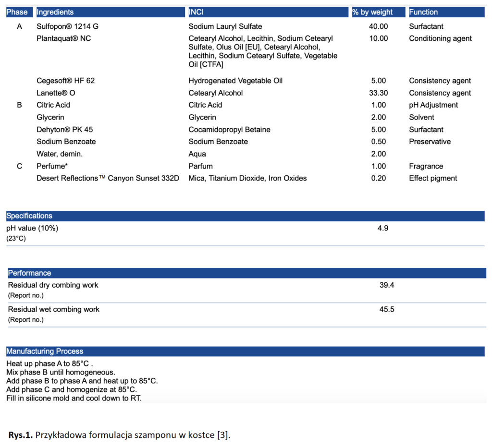Click the Function column header
Screen dimensions: 492x448
click(423, 12)
